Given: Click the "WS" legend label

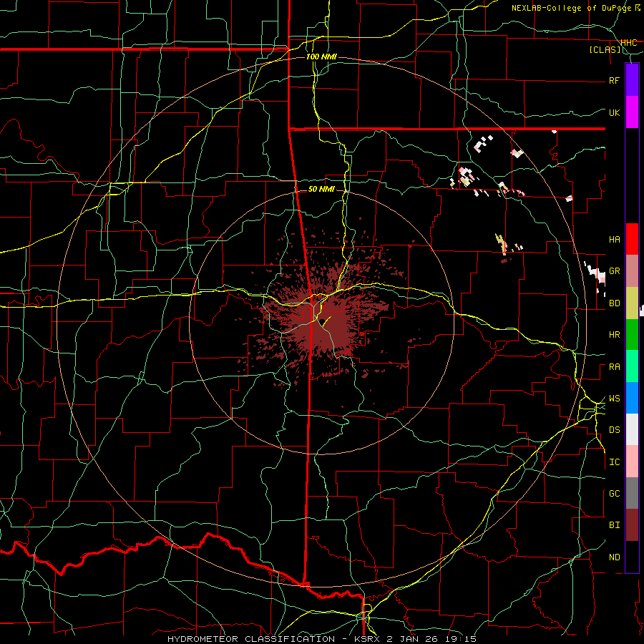Looking at the screenshot, I should click(x=614, y=399).
